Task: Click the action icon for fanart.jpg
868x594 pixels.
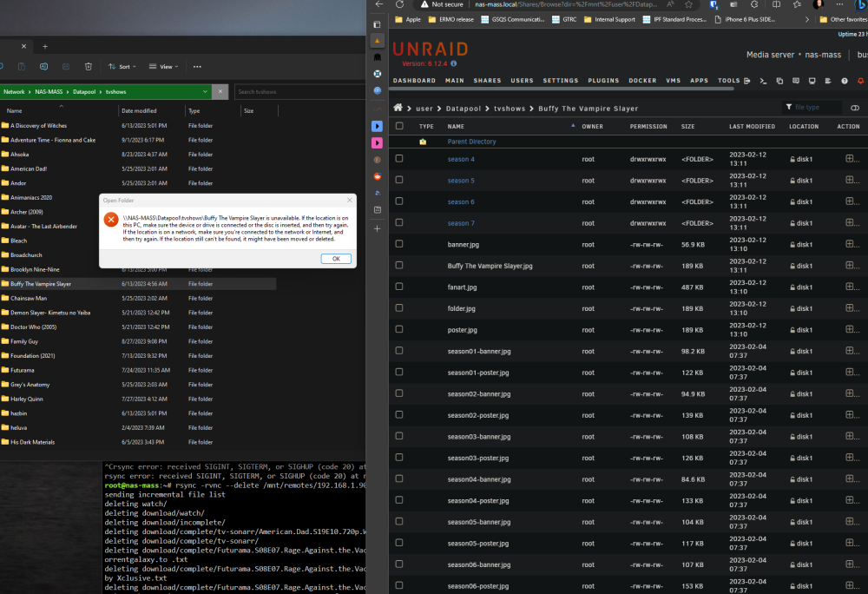Action: [850, 287]
